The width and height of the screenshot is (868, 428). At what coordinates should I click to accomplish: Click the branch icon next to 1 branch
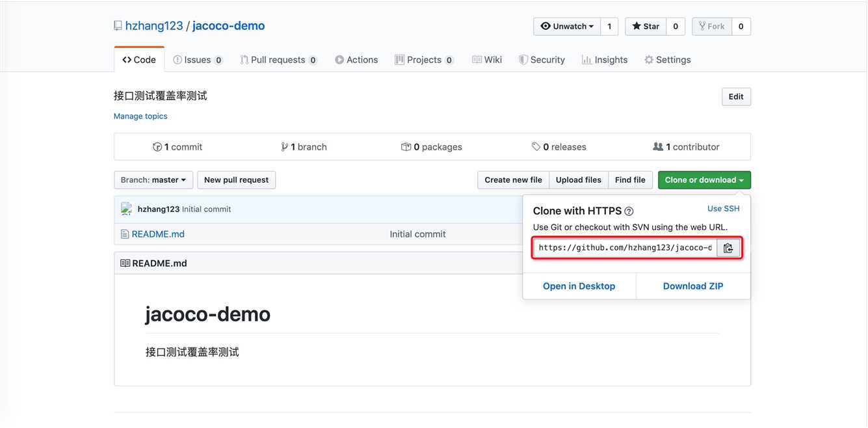[284, 147]
